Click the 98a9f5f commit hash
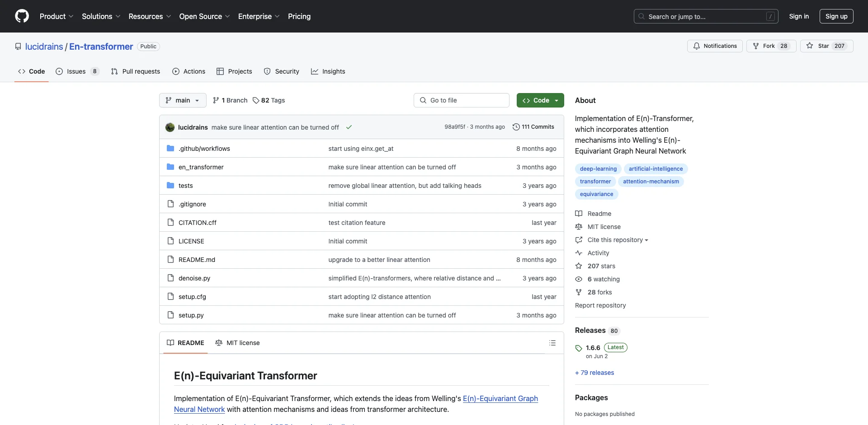The image size is (868, 425). 455,127
